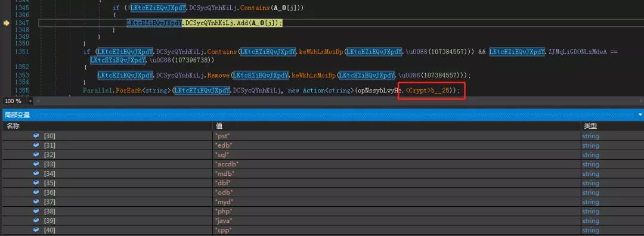Click the variable icon for item [40]
This screenshot has width=644, height=236.
click(x=36, y=230)
